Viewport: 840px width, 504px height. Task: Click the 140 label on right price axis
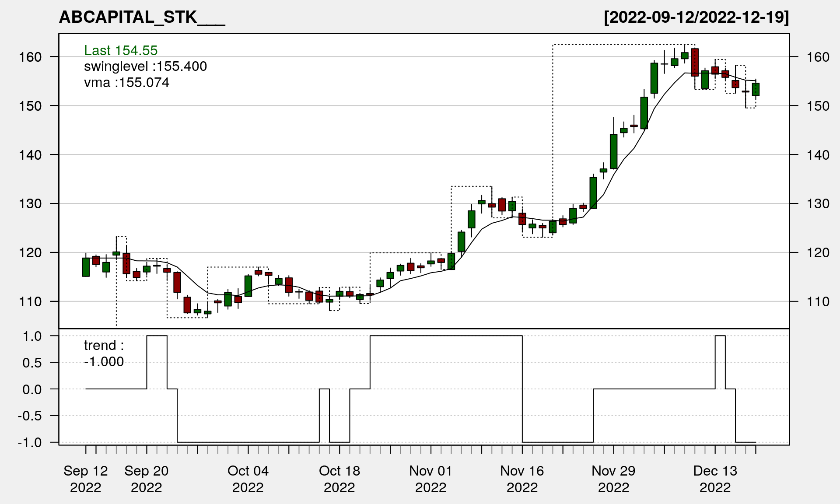(x=818, y=155)
